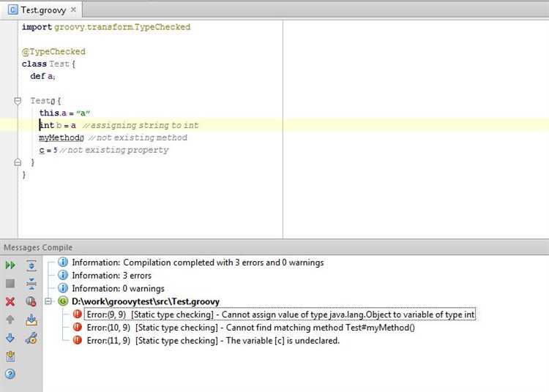Click the underlined myMethod() call
This screenshot has height=392, width=549.
61,137
